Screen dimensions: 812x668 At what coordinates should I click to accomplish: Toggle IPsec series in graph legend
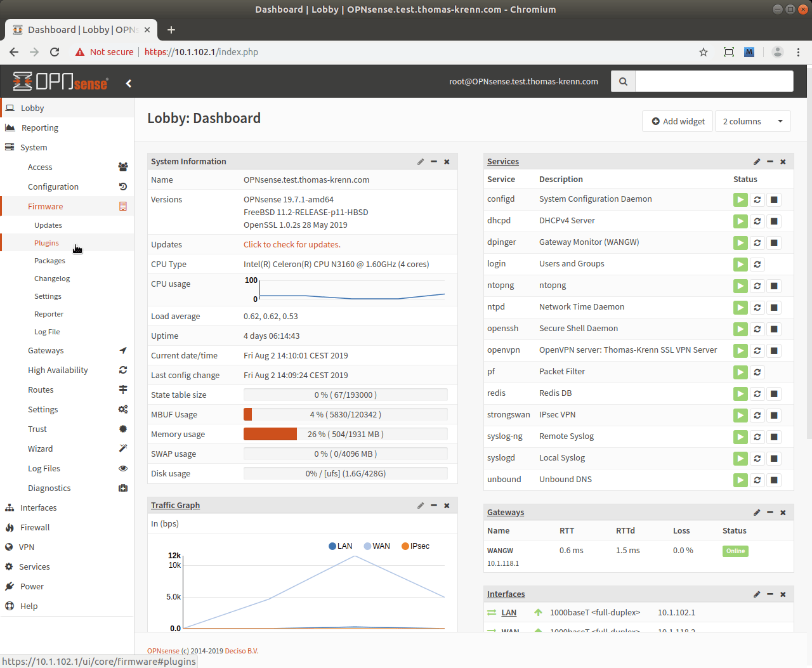tap(416, 546)
